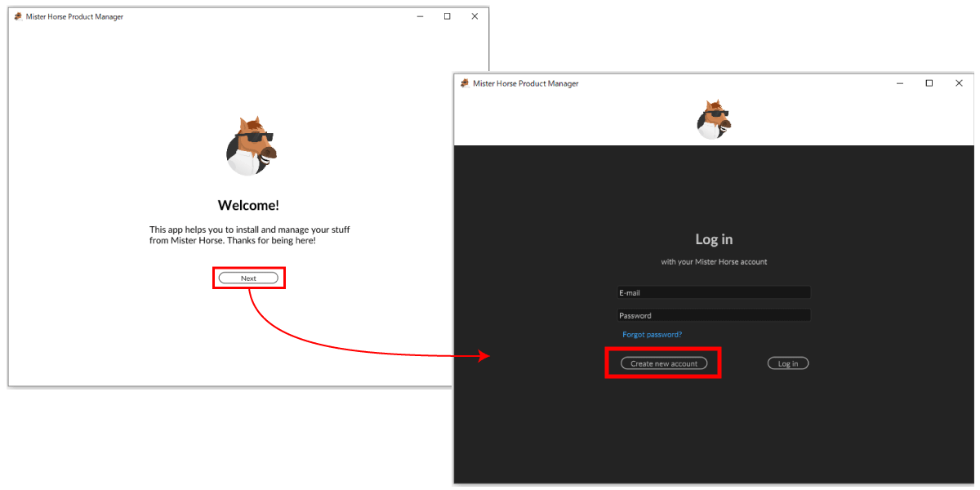This screenshot has width=980, height=490.
Task: Minimize the Log in window
Action: click(x=899, y=83)
